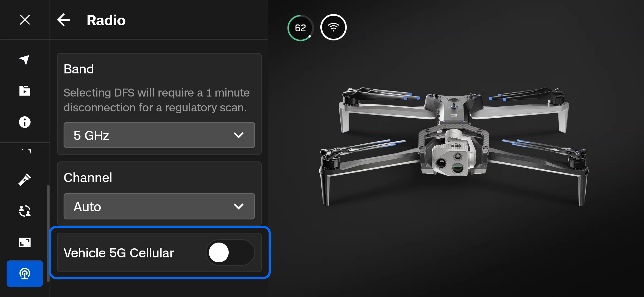Screen dimensions: 644x297
Task: Click the Radio page title
Action: [106, 20]
